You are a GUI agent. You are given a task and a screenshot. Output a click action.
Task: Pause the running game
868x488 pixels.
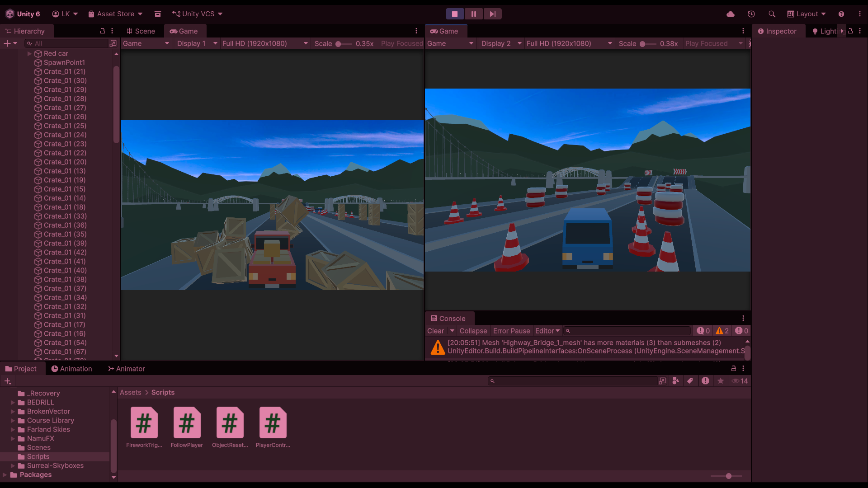coord(473,14)
